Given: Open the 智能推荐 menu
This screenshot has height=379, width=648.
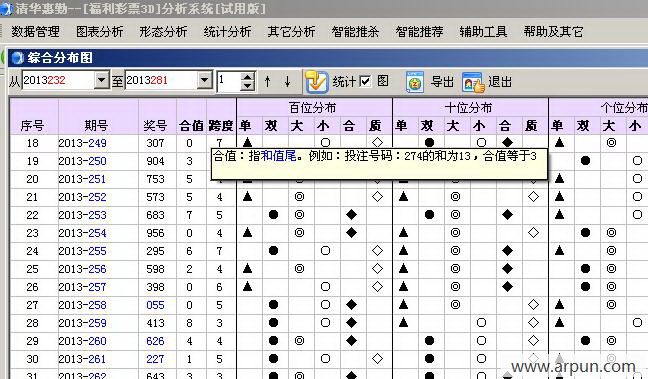Looking at the screenshot, I should (419, 31).
